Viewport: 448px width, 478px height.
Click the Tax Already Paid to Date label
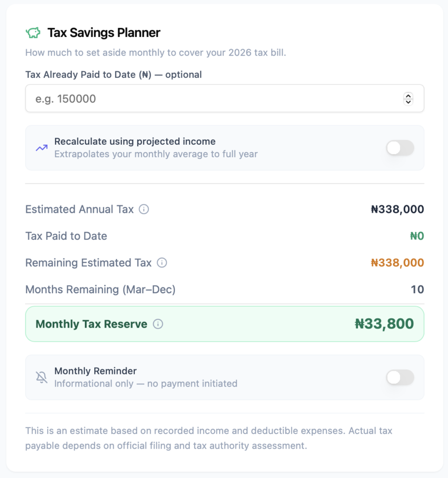[113, 75]
